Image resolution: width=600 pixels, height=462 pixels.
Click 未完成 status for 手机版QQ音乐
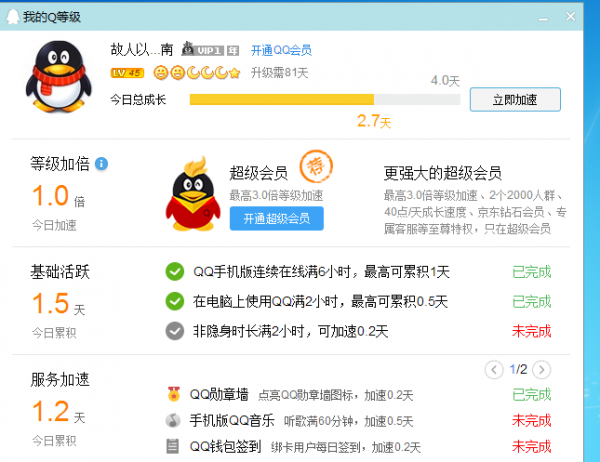(x=532, y=421)
